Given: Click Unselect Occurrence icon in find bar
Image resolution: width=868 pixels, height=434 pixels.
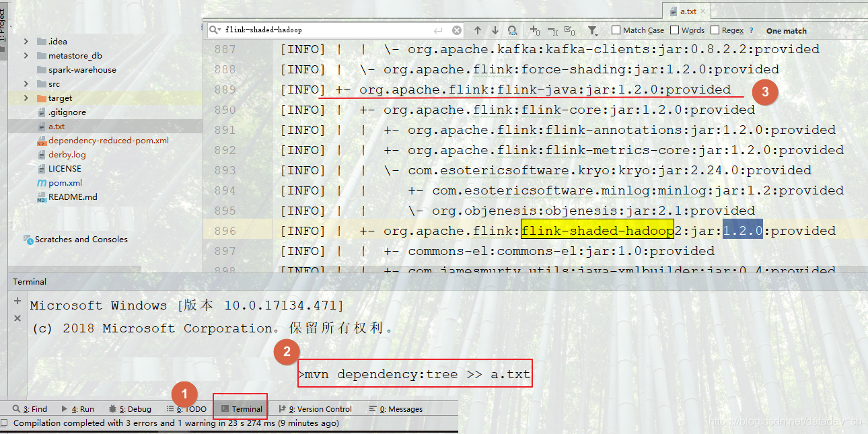Looking at the screenshot, I should pyautogui.click(x=552, y=30).
